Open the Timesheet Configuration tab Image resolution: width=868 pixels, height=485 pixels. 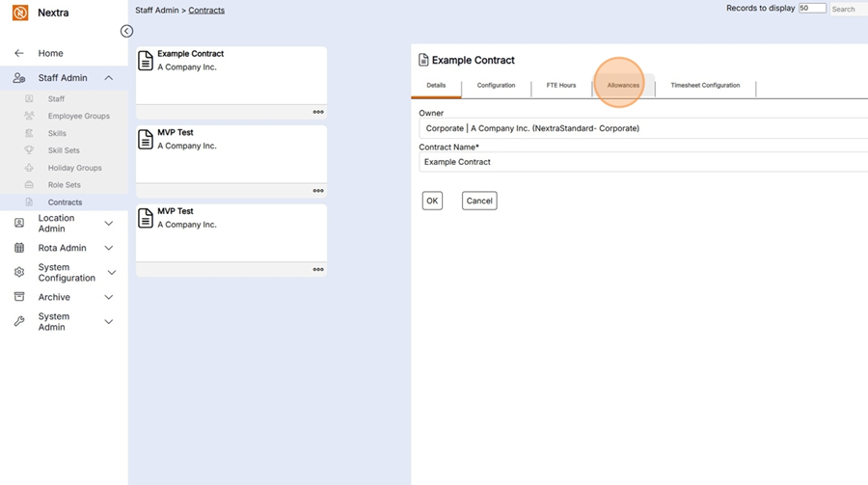pyautogui.click(x=705, y=85)
